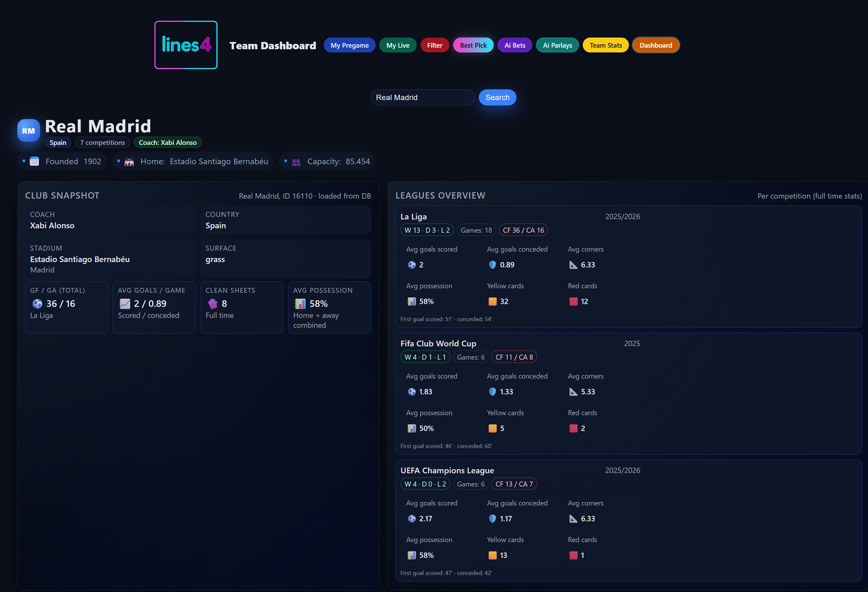Click the Spain country badge
Screen dimensions: 868x592
point(58,143)
